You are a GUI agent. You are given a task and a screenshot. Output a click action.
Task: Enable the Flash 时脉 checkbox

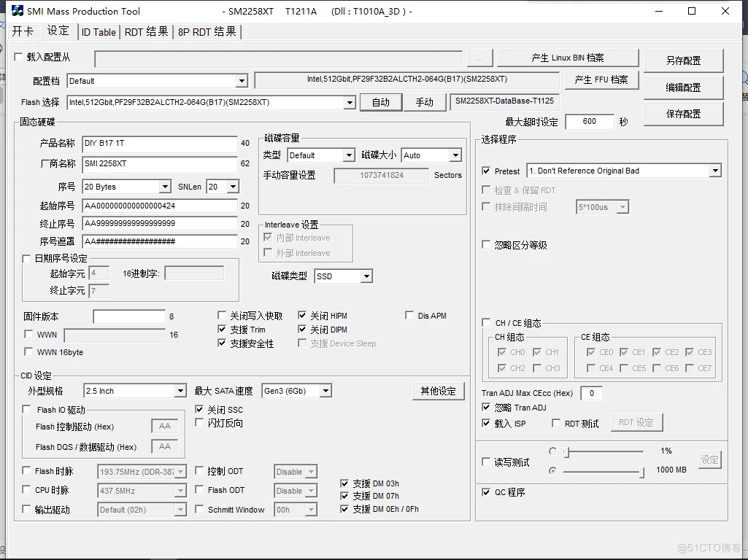(x=27, y=471)
